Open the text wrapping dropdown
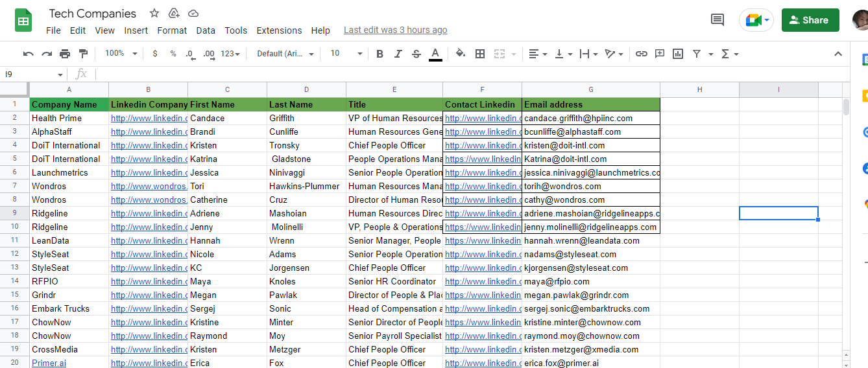868x368 pixels. click(588, 54)
